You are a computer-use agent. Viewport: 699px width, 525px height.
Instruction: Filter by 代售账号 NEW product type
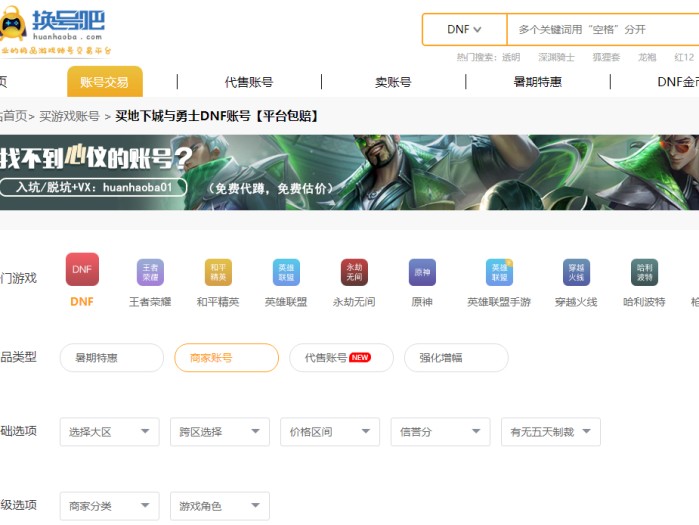click(341, 357)
